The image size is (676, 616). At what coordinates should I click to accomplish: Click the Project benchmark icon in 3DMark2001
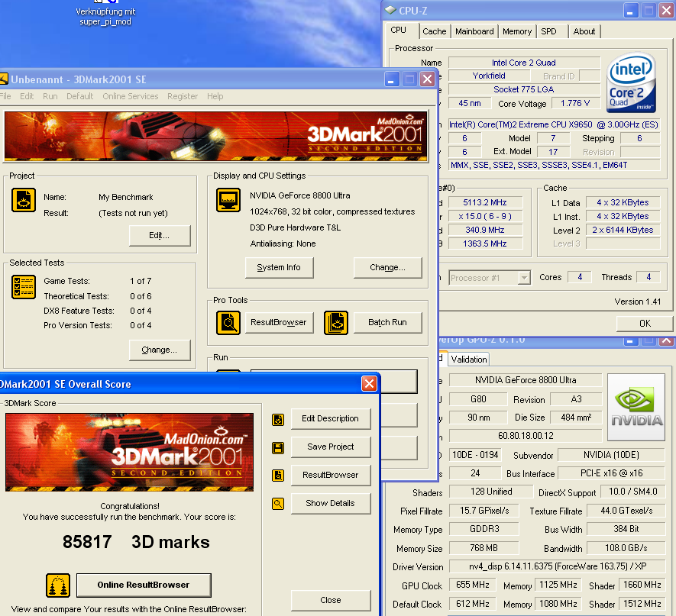point(23,200)
